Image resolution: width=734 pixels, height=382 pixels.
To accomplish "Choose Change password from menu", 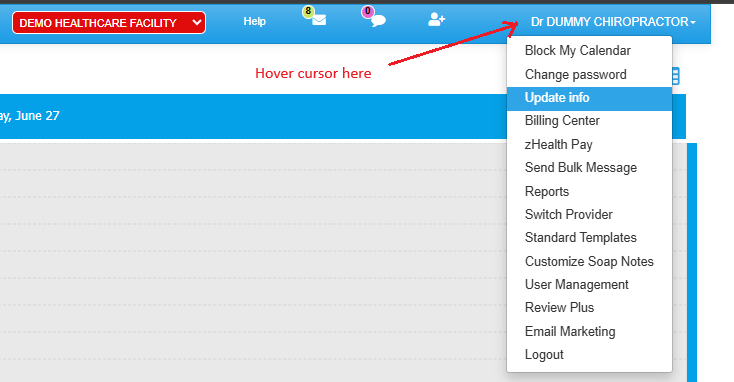I will [589, 74].
